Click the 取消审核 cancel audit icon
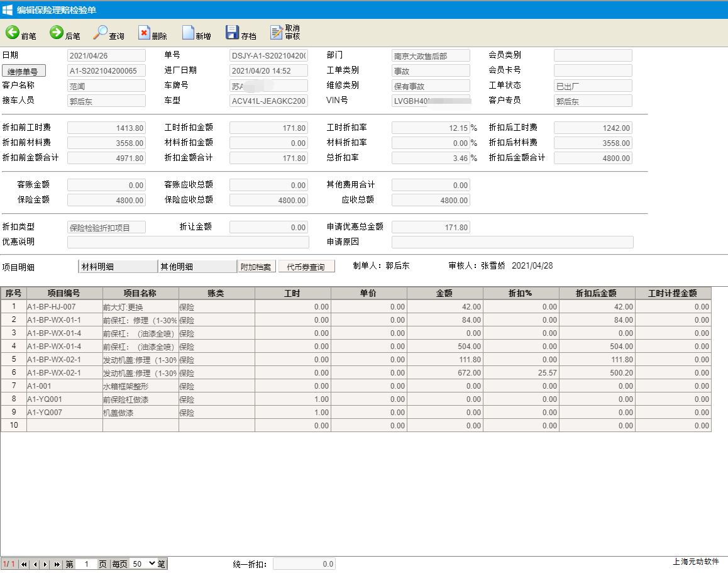Viewport: 728px width, 573px height. pyautogui.click(x=277, y=33)
